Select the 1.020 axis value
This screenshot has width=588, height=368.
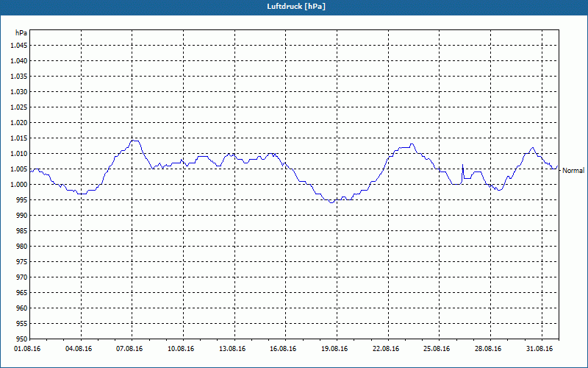pyautogui.click(x=19, y=123)
